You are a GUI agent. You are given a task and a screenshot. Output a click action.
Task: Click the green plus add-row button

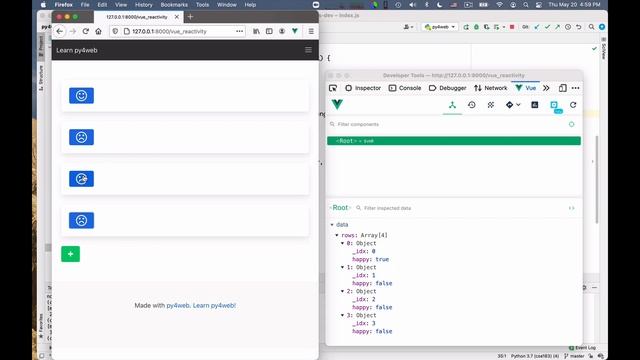[x=71, y=254]
